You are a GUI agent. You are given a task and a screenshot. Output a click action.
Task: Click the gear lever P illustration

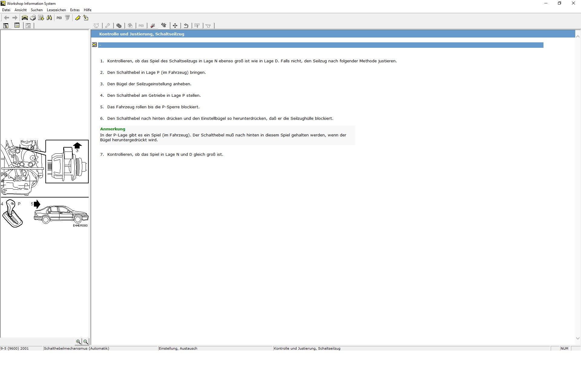click(12, 214)
